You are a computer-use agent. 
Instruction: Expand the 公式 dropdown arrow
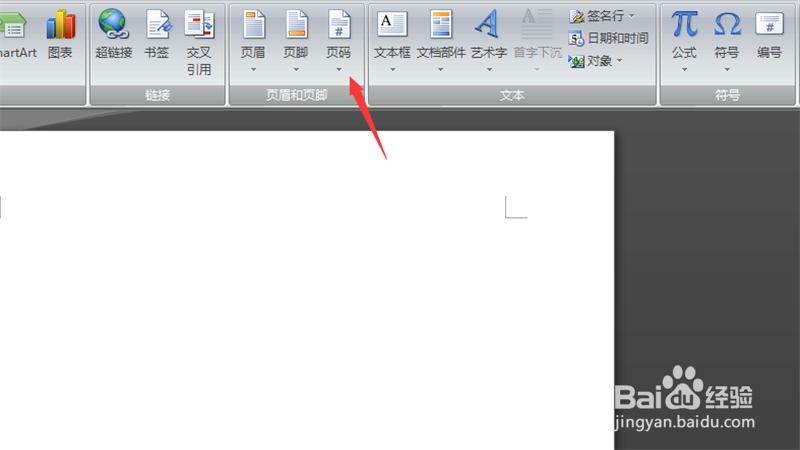(x=684, y=69)
